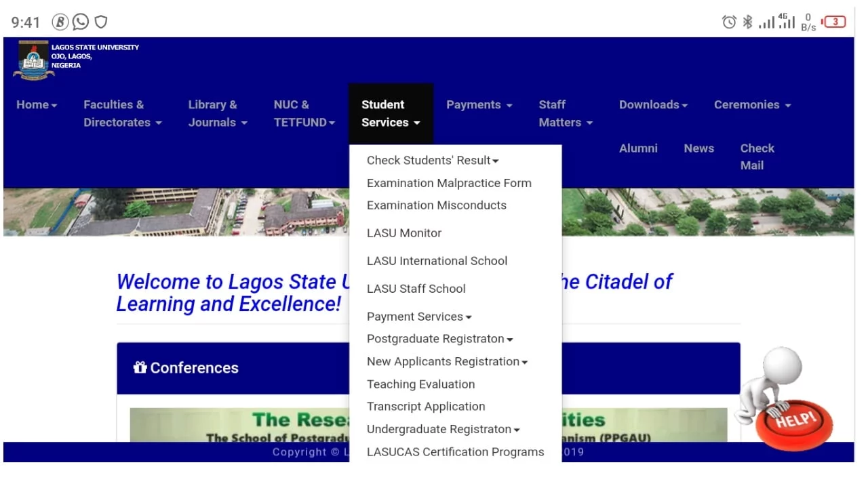Image resolution: width=868 pixels, height=488 pixels.
Task: Expand Postgraduate Registraton submenu
Action: click(x=439, y=339)
